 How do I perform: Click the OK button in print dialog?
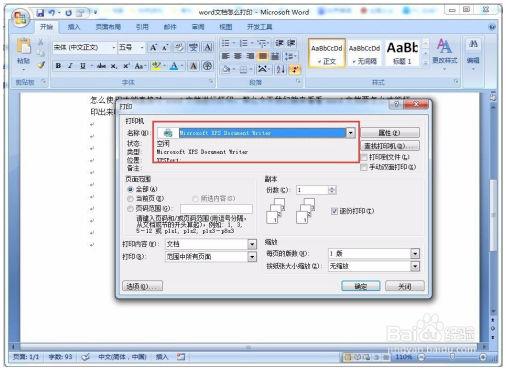pos(361,286)
